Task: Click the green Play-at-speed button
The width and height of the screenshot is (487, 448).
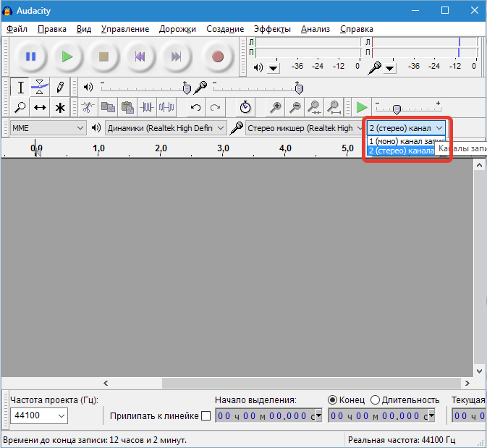Action: coord(362,108)
